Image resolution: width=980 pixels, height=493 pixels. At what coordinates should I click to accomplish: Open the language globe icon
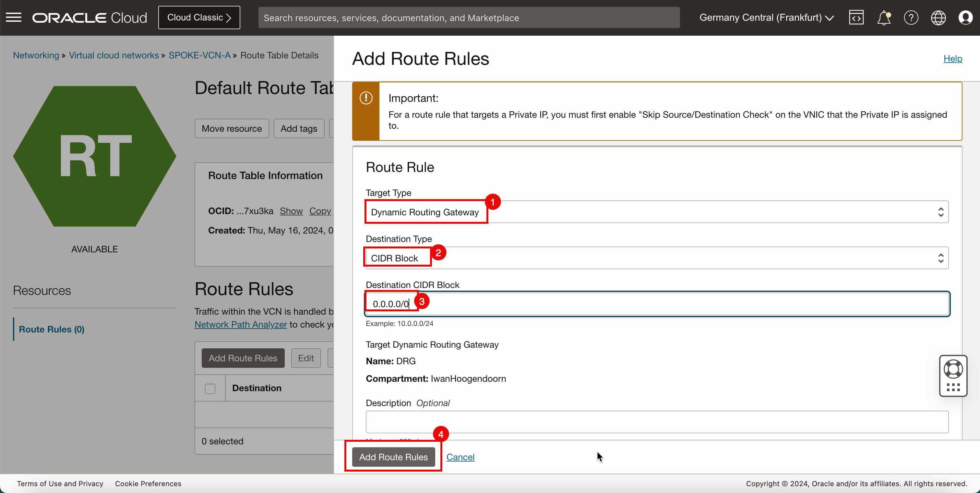pyautogui.click(x=938, y=18)
